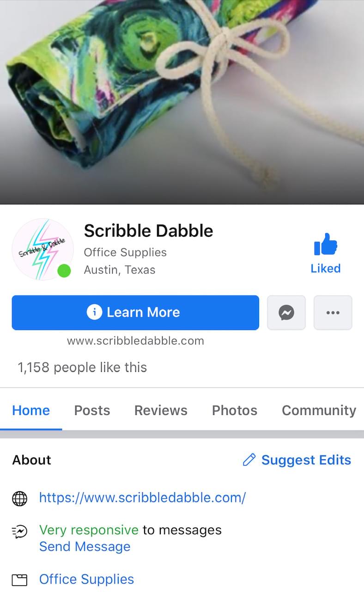Click the Liked thumbs-up icon

coord(326,245)
